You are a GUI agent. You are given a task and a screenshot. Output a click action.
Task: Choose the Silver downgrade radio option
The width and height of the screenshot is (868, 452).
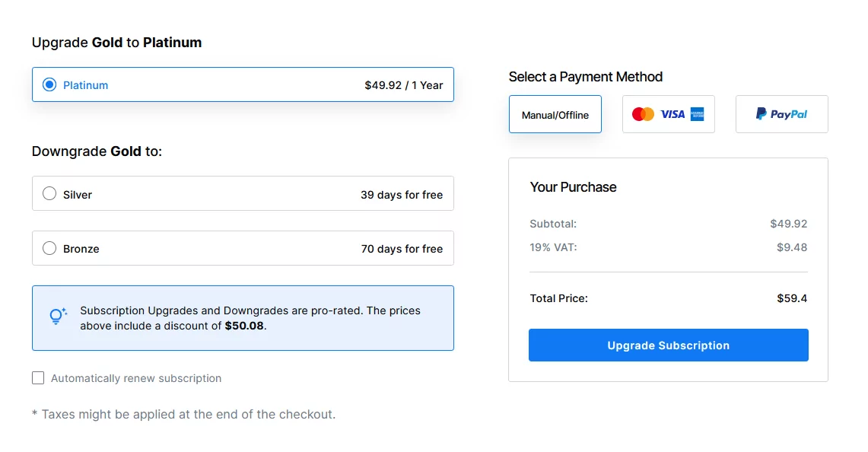49,193
